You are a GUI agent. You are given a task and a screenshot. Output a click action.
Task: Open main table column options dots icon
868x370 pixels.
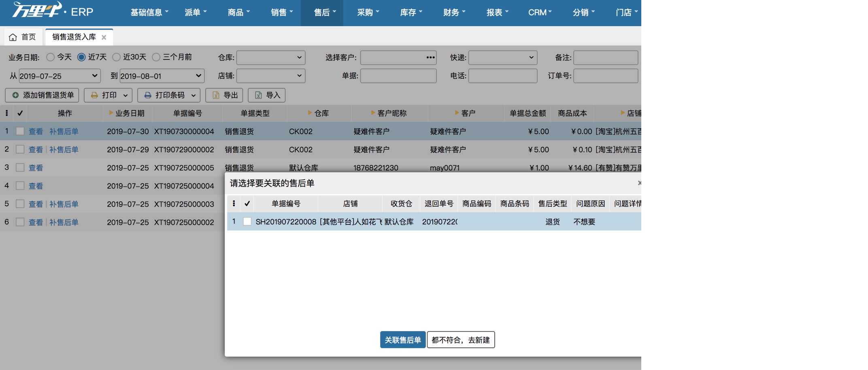pos(6,113)
